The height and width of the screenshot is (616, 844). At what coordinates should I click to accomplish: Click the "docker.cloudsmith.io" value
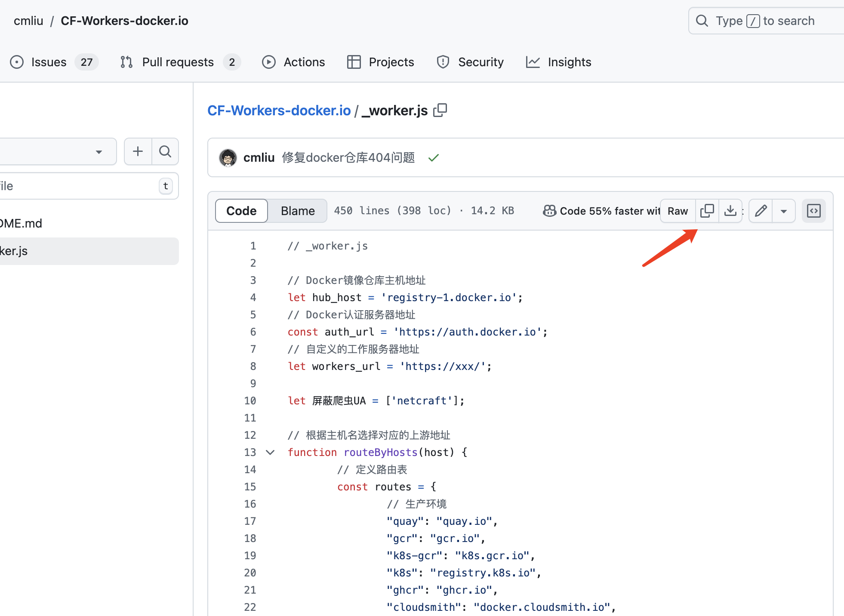(542, 607)
